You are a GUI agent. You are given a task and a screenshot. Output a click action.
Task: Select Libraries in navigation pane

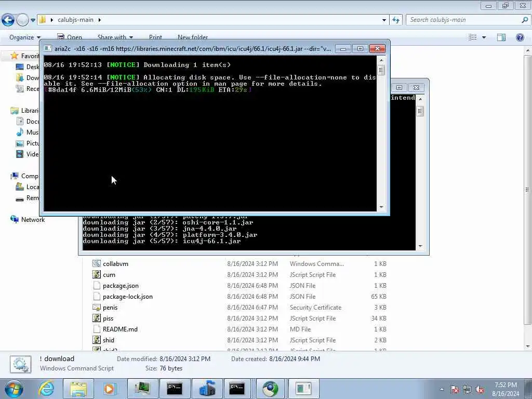(x=25, y=110)
